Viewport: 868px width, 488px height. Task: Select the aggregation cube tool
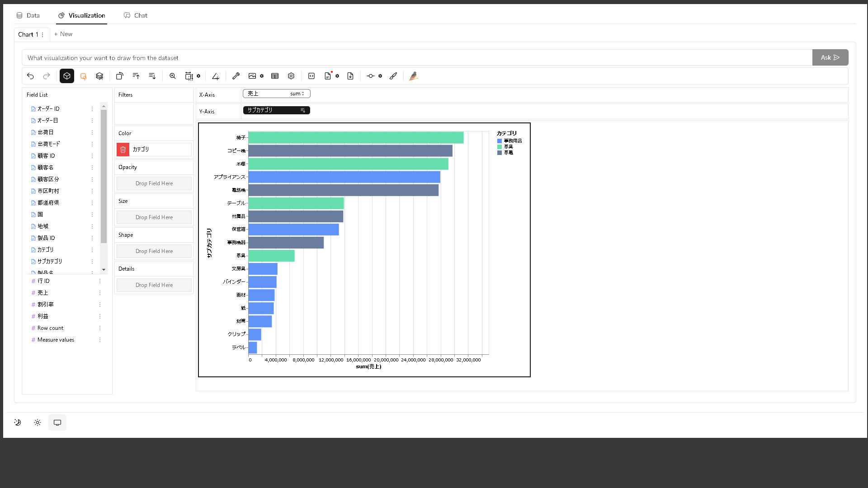(66, 76)
